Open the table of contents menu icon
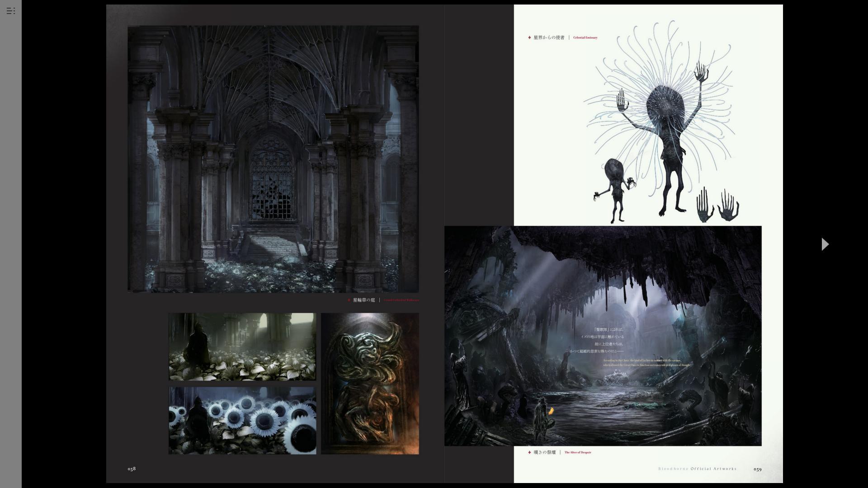Viewport: 868px width, 488px height. click(x=11, y=11)
